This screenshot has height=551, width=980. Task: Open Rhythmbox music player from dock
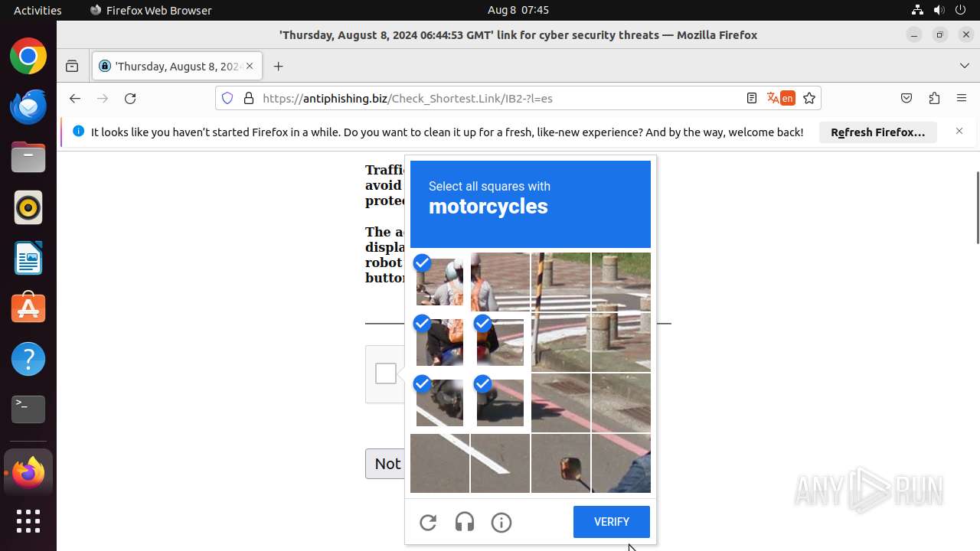click(28, 207)
